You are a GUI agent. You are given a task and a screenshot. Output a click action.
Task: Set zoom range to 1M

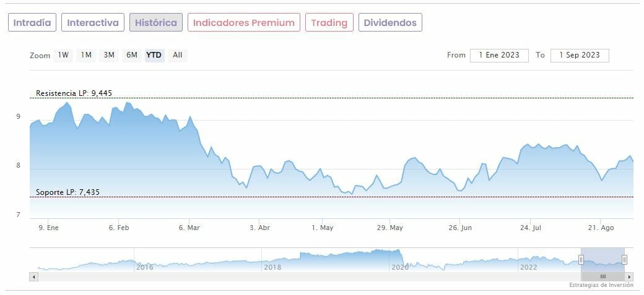[x=86, y=55]
